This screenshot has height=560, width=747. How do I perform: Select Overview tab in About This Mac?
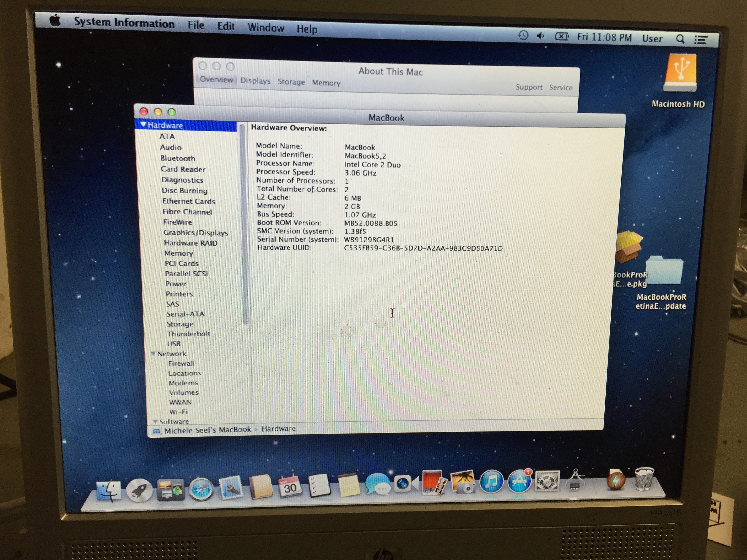[216, 80]
